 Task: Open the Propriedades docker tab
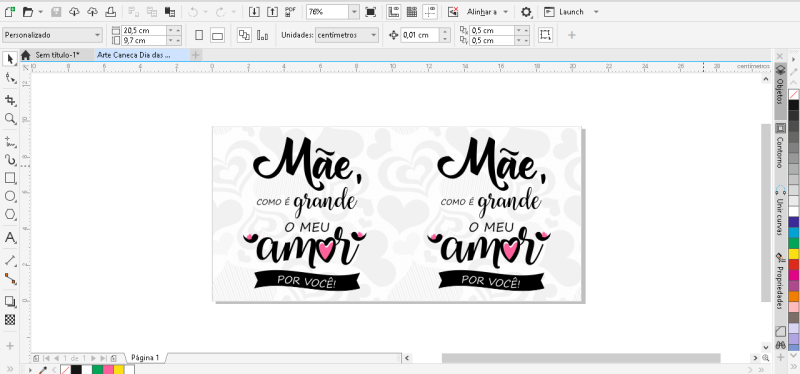tap(780, 281)
